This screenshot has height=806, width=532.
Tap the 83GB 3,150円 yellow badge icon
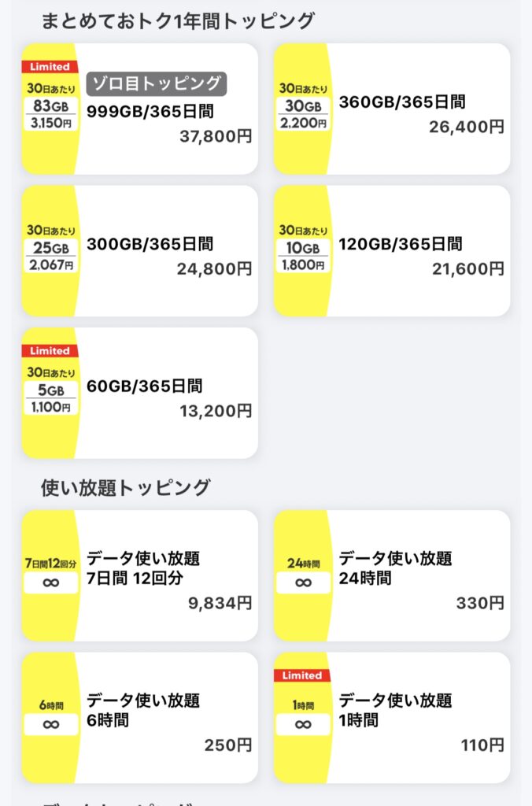click(x=51, y=106)
